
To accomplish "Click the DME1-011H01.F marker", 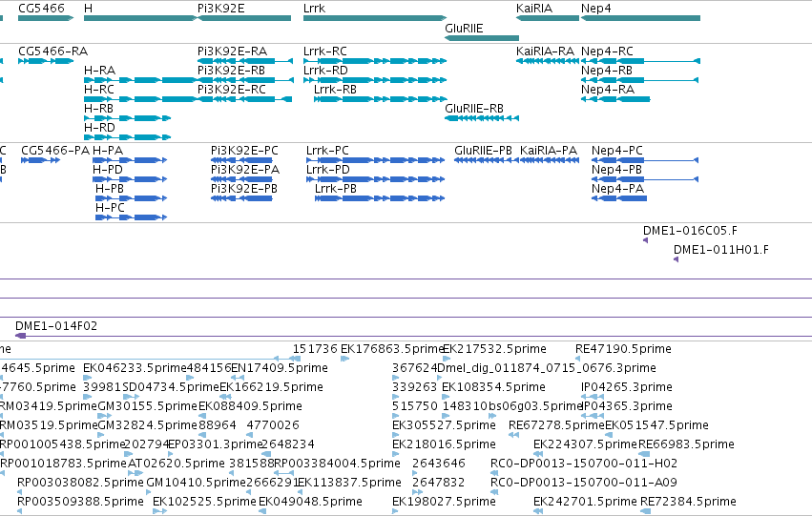I will (x=676, y=259).
